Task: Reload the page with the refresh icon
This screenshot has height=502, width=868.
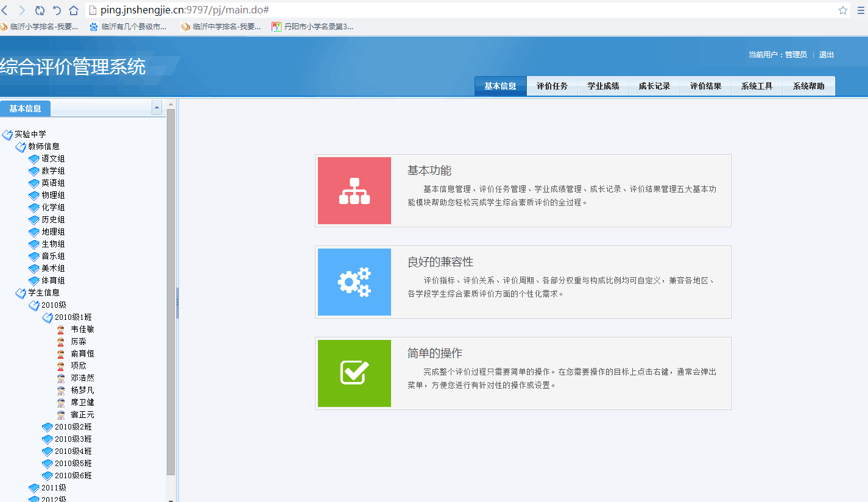Action: pos(40,10)
